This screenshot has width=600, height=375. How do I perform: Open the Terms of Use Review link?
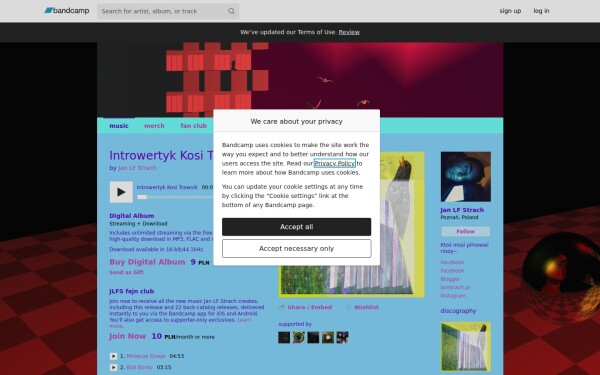(x=349, y=32)
